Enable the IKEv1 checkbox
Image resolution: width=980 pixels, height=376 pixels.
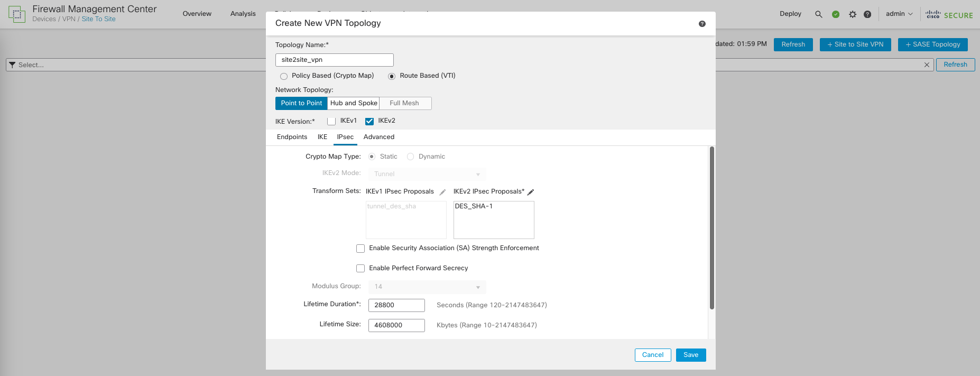pyautogui.click(x=331, y=121)
